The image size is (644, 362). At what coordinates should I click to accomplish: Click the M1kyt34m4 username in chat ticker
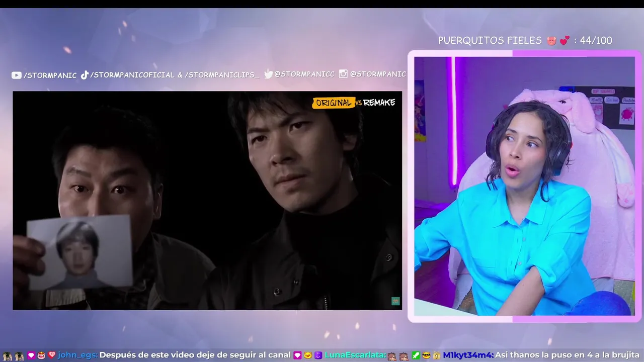(468, 355)
